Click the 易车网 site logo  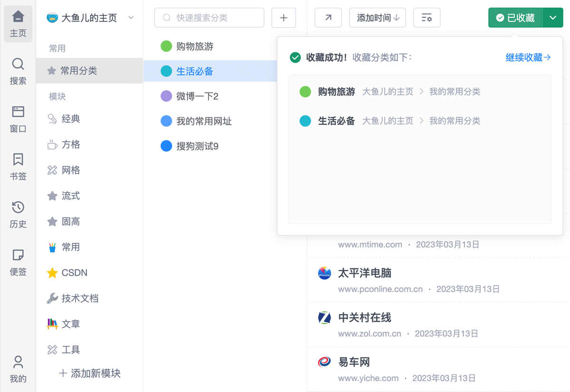pos(324,362)
